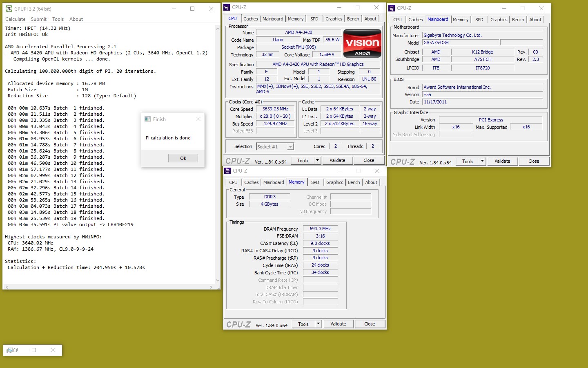
Task: Click the motherboard model field GA-A75-D3H
Action: [x=461, y=43]
